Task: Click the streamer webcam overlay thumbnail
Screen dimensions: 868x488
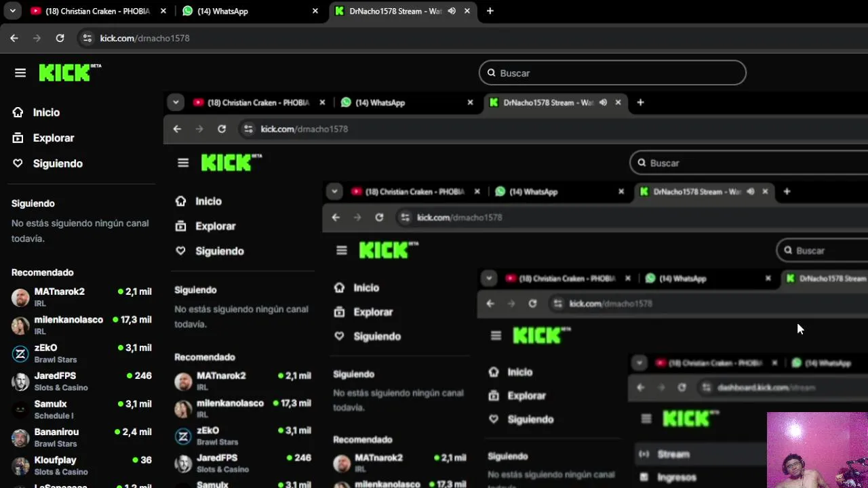Action: (x=817, y=450)
